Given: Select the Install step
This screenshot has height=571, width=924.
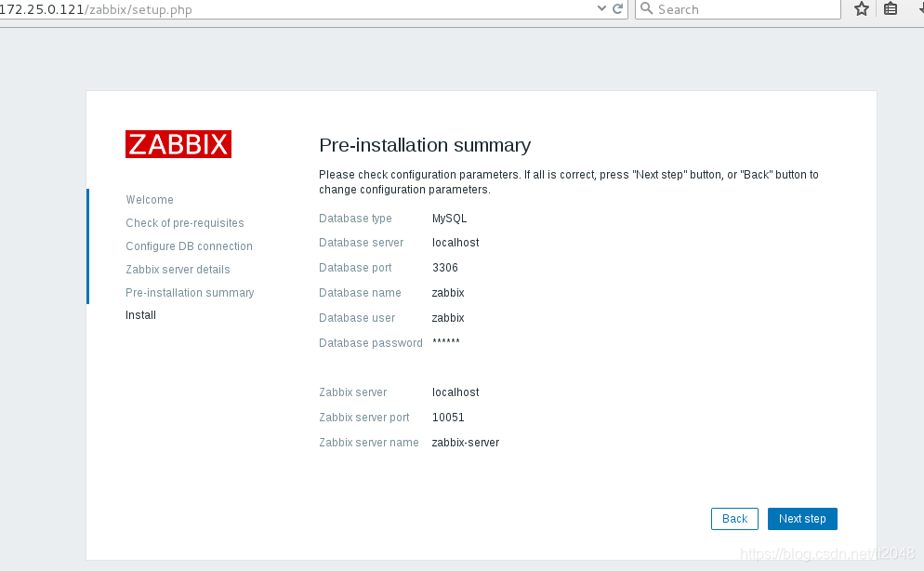Looking at the screenshot, I should tap(141, 315).
